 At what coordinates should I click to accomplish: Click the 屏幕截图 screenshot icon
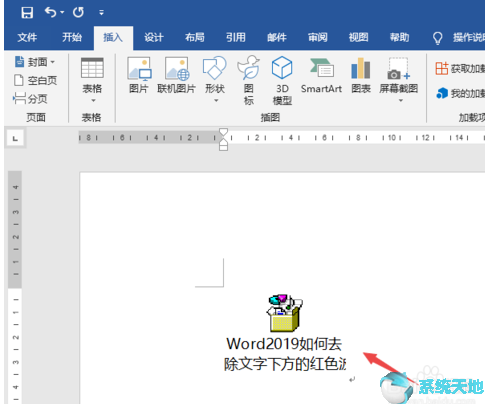[x=398, y=69]
